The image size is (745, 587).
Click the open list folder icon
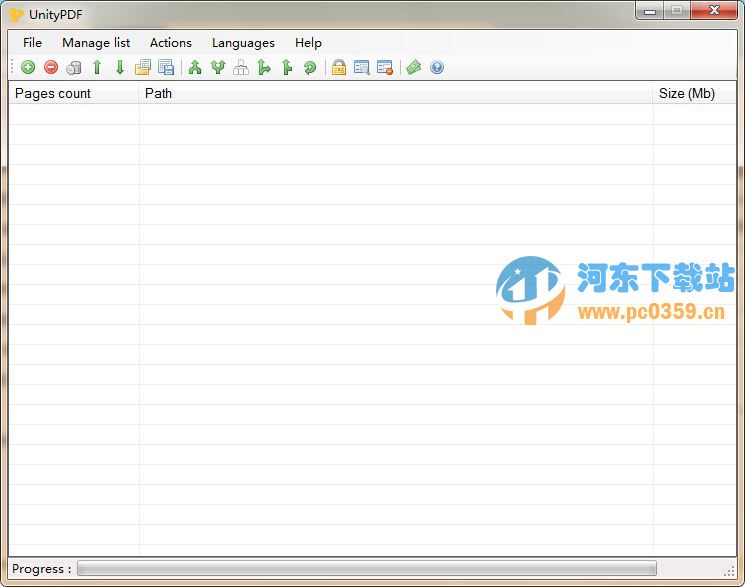[143, 67]
